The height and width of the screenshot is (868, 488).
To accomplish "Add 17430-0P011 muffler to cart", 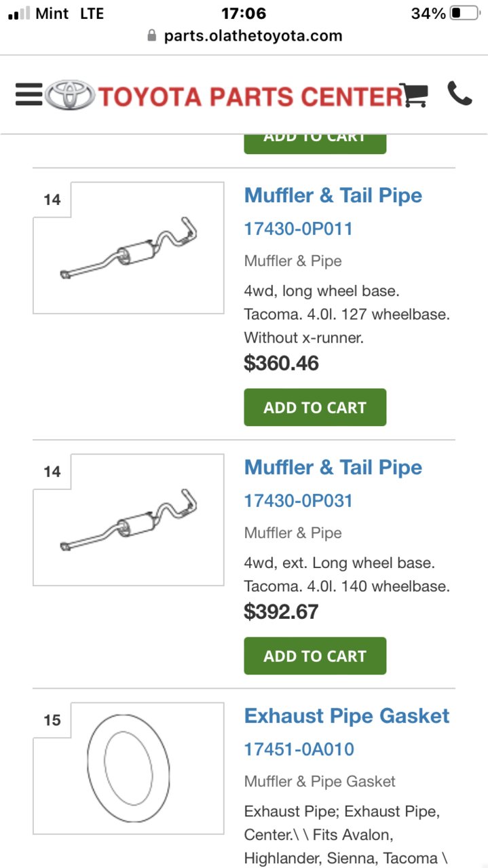I will click(315, 407).
